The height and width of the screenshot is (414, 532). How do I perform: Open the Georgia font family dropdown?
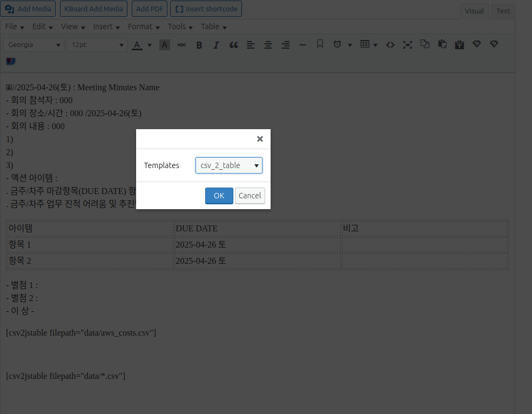pyautogui.click(x=33, y=45)
